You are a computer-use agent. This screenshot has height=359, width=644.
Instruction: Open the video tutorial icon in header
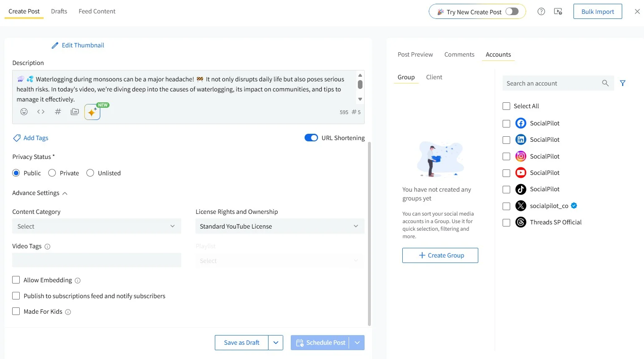[x=558, y=12]
